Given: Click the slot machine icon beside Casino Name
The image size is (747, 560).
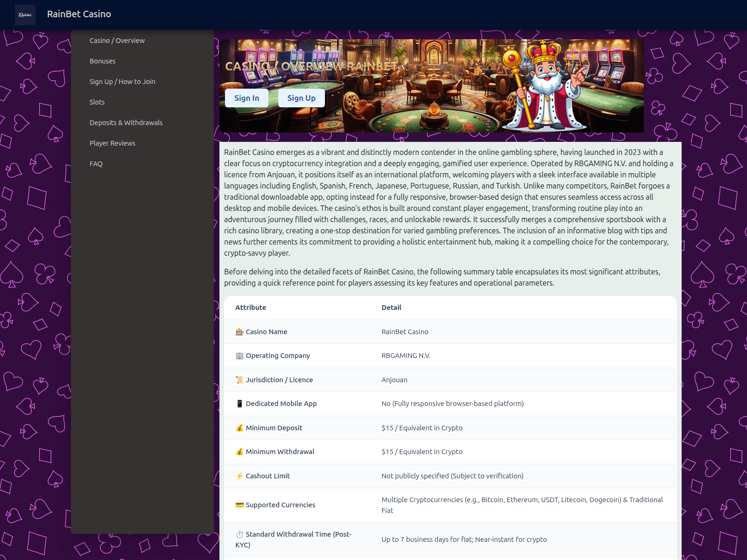Looking at the screenshot, I should (x=240, y=332).
